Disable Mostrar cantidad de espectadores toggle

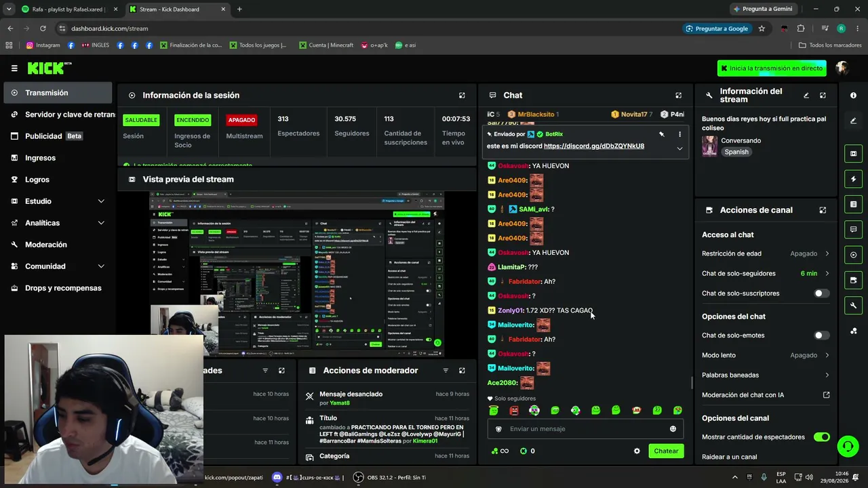[821, 437]
